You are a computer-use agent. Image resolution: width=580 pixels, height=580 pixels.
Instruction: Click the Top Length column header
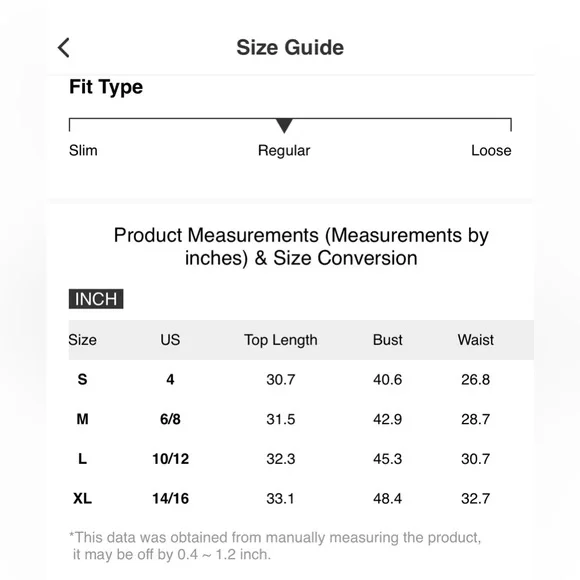coord(281,340)
